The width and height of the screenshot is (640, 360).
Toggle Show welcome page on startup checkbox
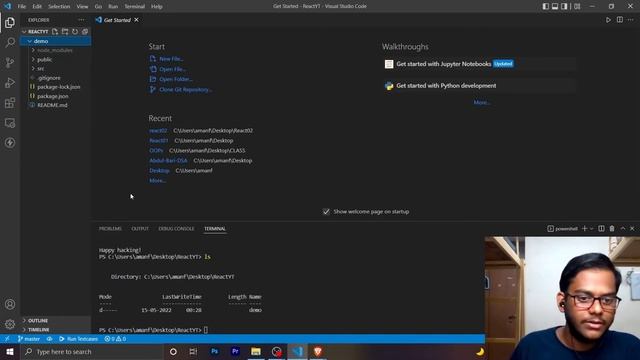coord(326,211)
